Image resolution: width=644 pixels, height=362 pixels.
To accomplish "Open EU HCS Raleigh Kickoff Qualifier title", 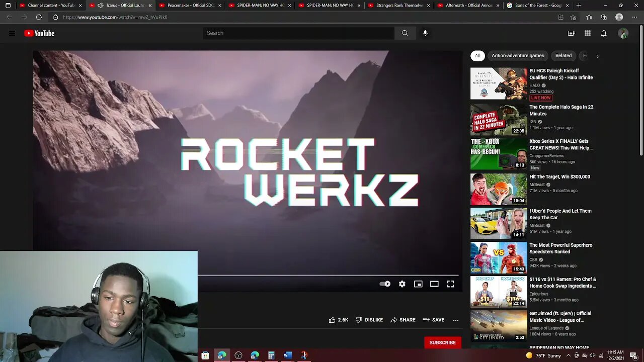I will [x=561, y=74].
